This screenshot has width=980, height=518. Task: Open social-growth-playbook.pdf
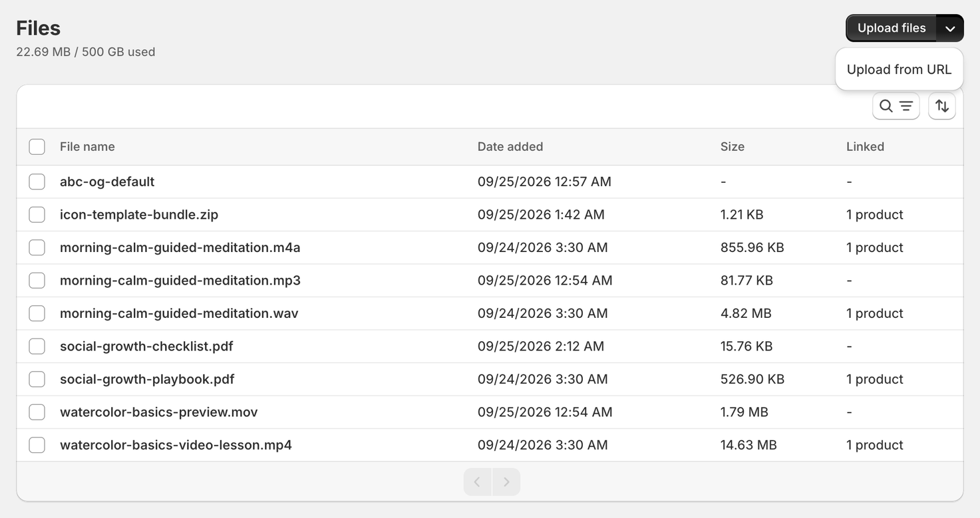(x=147, y=379)
